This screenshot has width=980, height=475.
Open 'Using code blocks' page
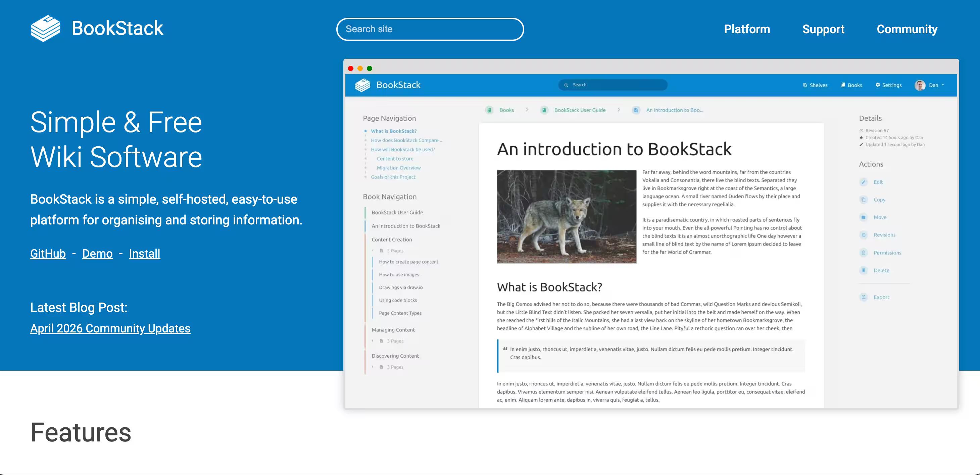398,301
